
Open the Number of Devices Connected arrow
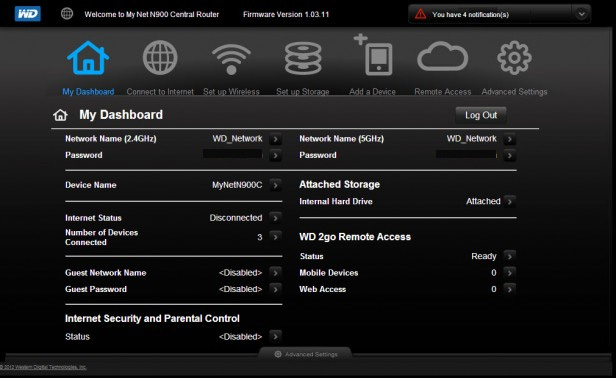point(275,237)
